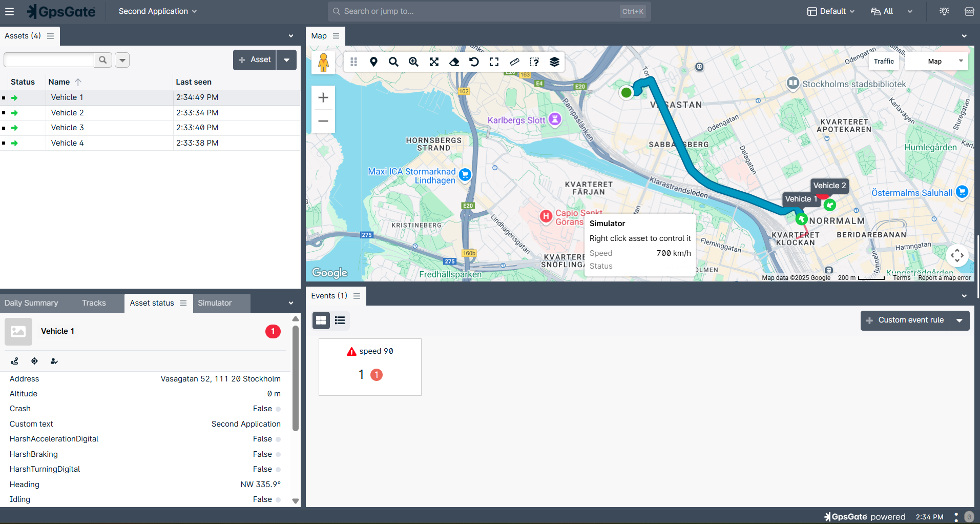980x524 pixels.
Task: Collapse the bottom-left panel chevron
Action: click(291, 303)
